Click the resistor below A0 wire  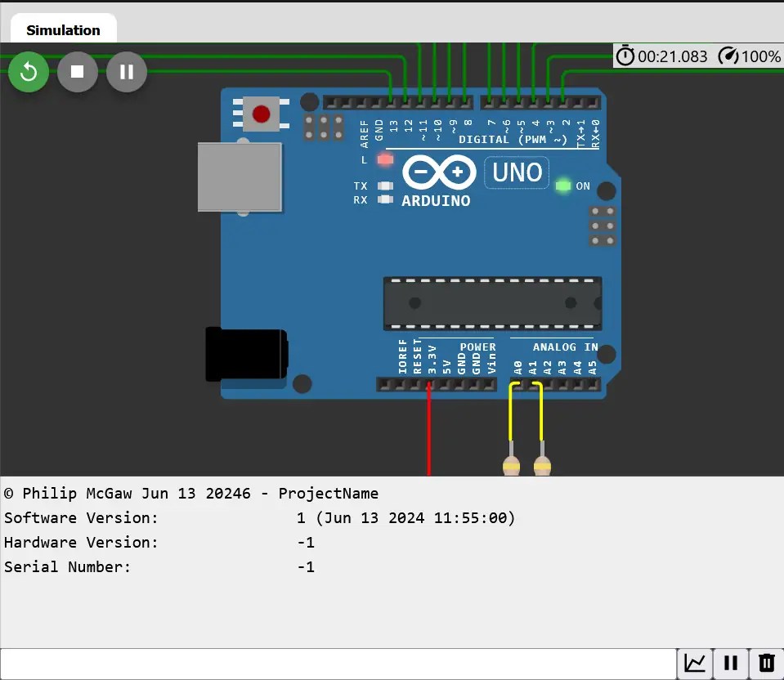pyautogui.click(x=511, y=464)
